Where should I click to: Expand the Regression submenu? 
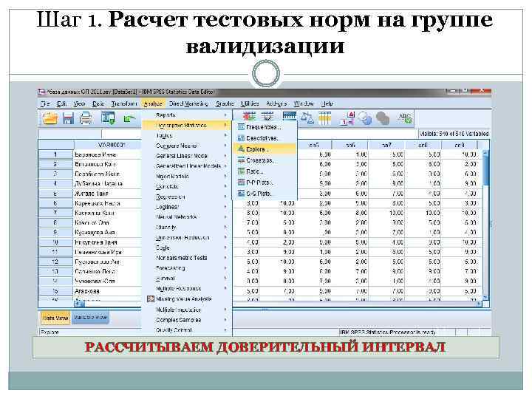pos(187,197)
